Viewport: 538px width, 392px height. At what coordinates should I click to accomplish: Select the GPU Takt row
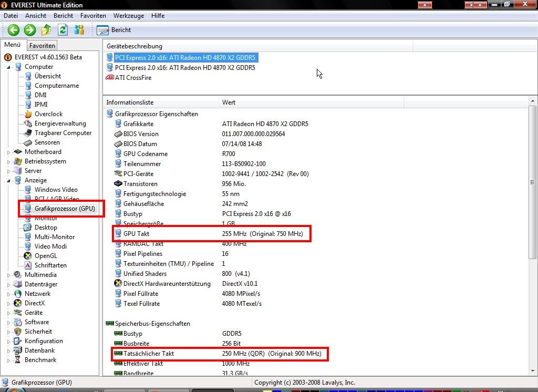coord(212,234)
